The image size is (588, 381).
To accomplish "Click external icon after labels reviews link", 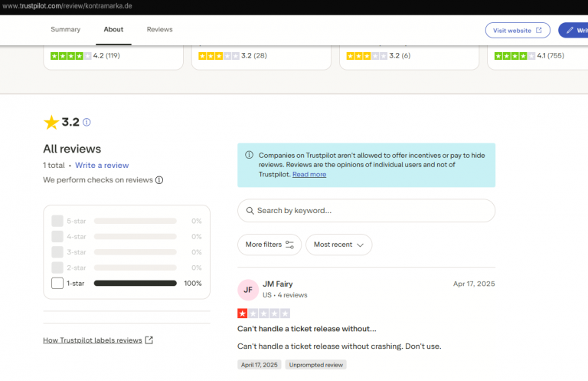I will pyautogui.click(x=149, y=340).
